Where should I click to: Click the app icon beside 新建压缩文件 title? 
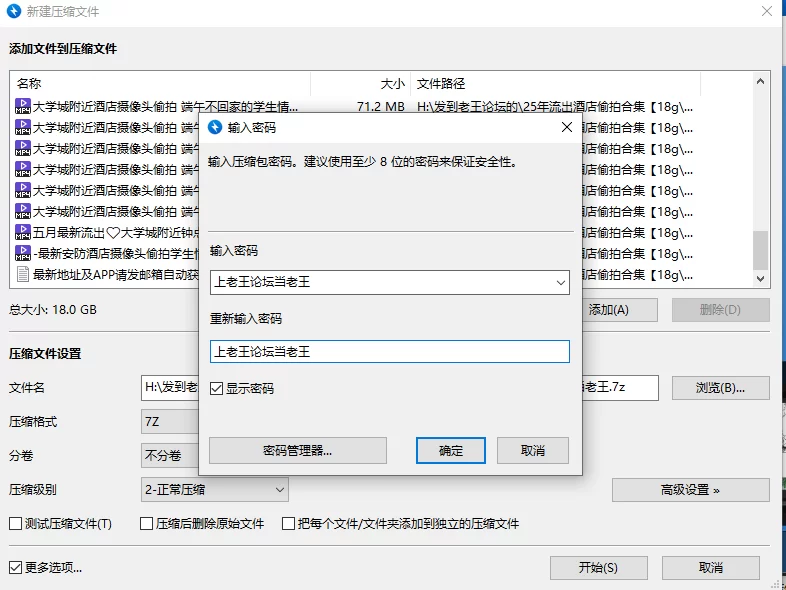[14, 11]
